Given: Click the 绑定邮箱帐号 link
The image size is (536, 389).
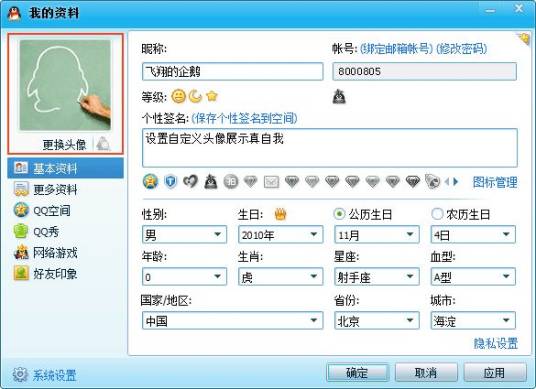Looking at the screenshot, I should (x=397, y=49).
